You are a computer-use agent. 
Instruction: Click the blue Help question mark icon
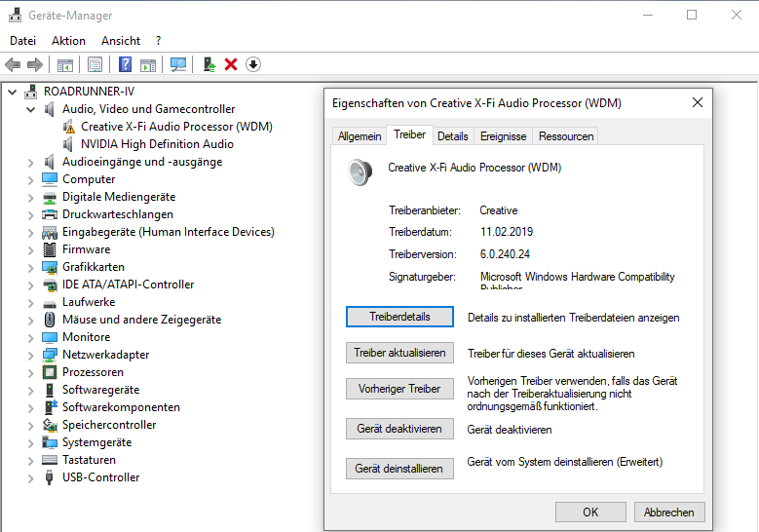point(125,64)
